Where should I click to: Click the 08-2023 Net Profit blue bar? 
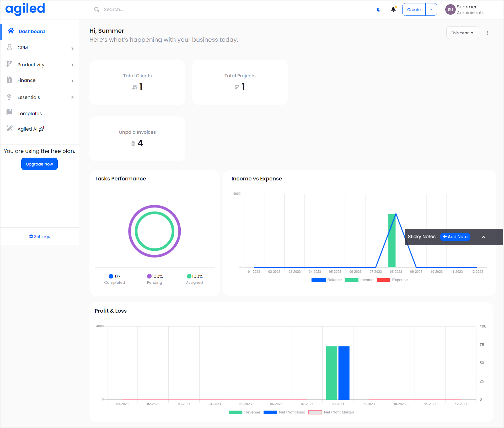click(x=344, y=373)
